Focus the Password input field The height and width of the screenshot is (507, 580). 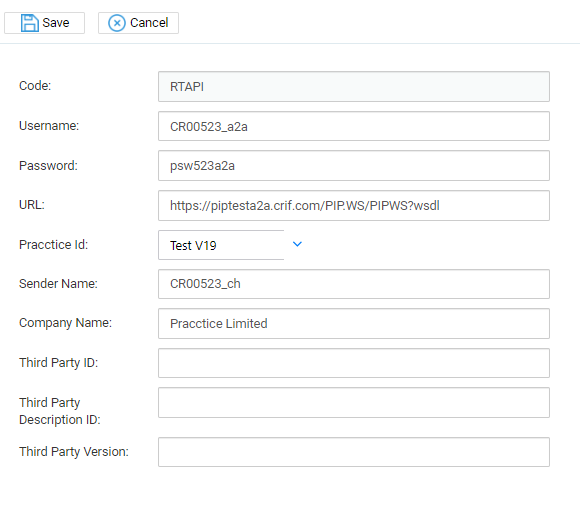(354, 166)
